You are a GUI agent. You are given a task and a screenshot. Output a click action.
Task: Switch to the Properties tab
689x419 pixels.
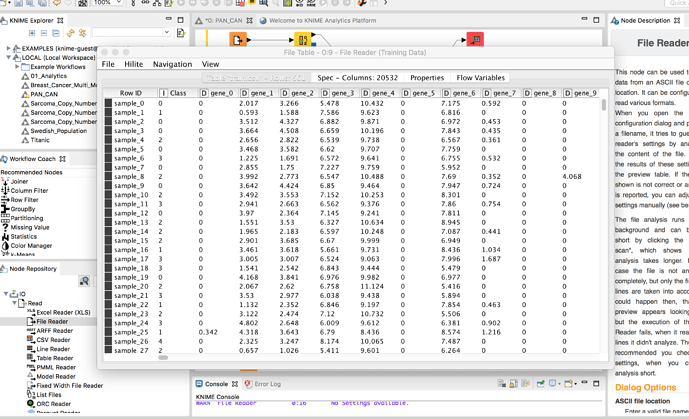(427, 78)
